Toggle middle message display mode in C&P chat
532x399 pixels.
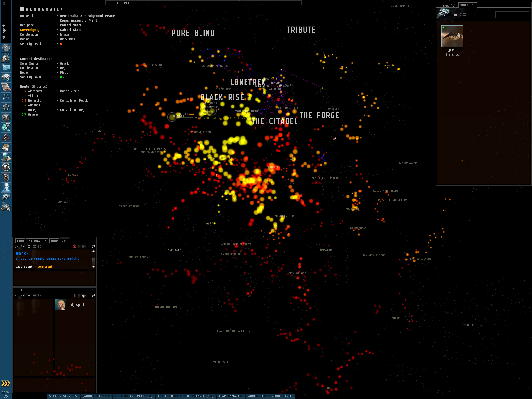[x=34, y=246]
